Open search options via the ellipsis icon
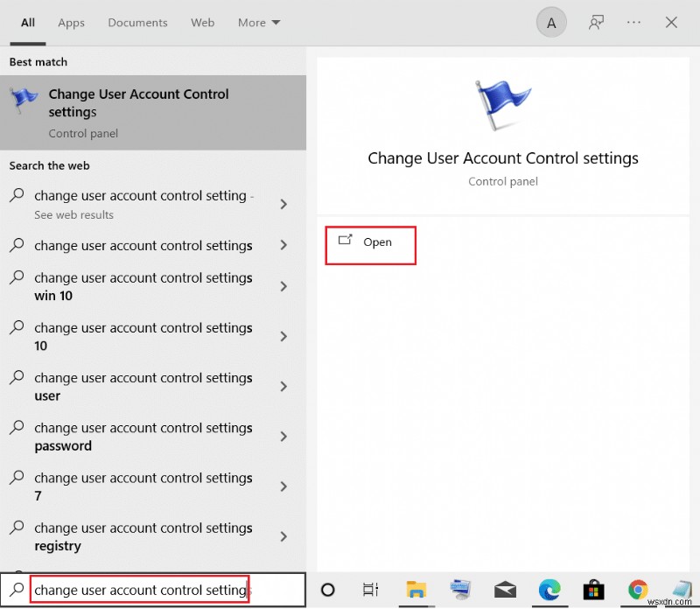Screen dimensions: 700x609 coord(633,22)
